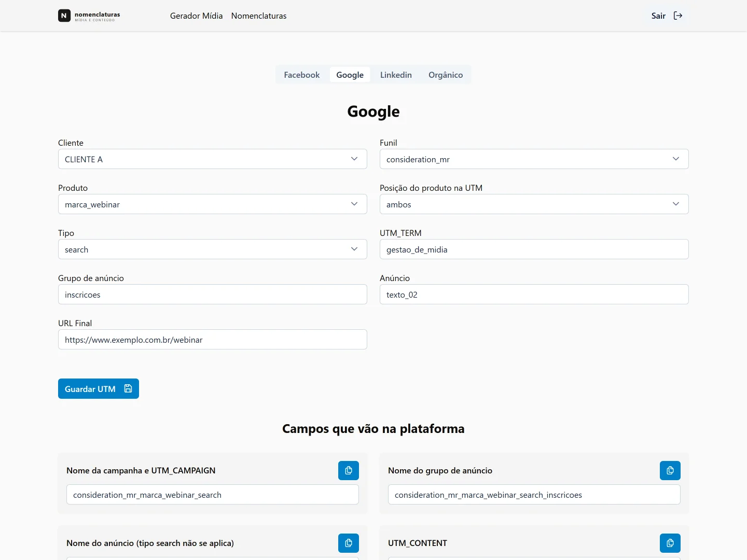
Task: Click the URL Final label
Action: [75, 323]
